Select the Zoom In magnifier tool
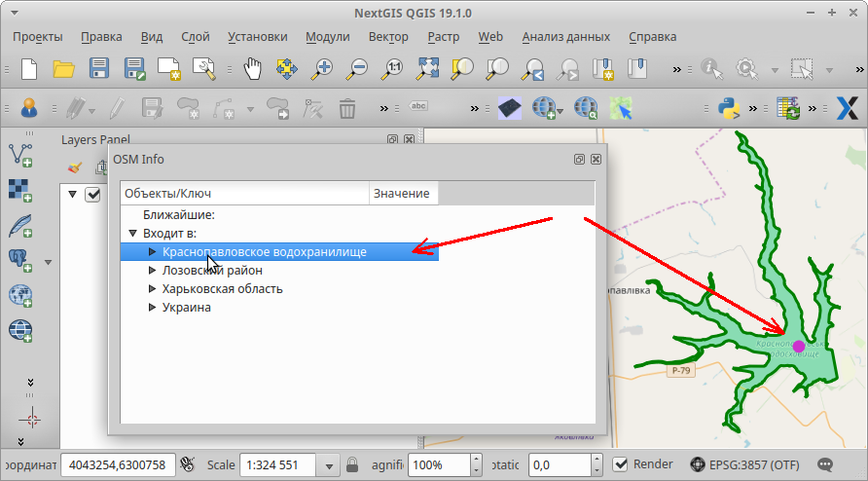Viewport: 868px width, 481px height. [322, 69]
